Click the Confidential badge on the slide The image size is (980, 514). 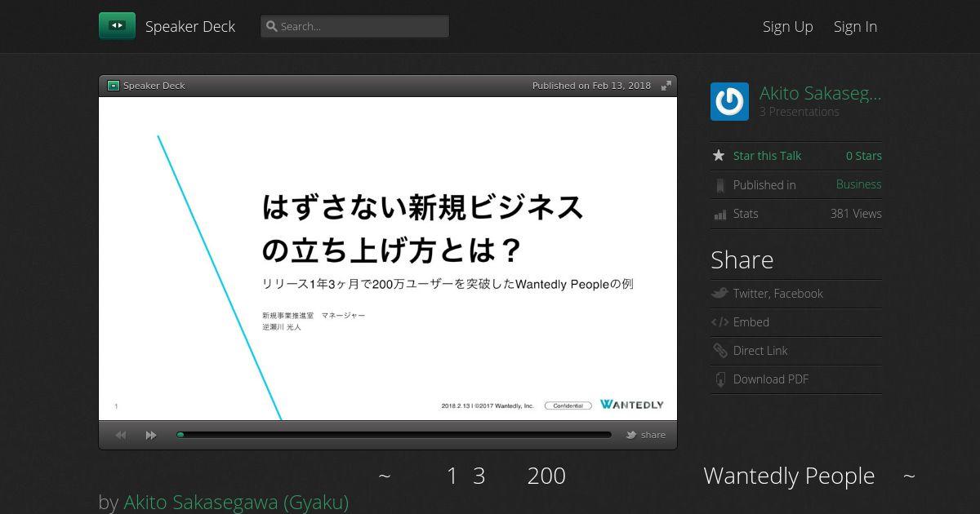(x=568, y=405)
